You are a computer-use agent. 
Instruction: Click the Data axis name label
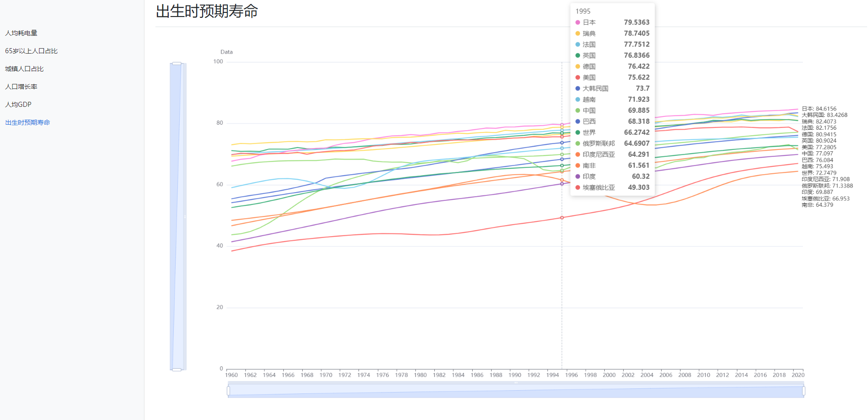tap(227, 52)
